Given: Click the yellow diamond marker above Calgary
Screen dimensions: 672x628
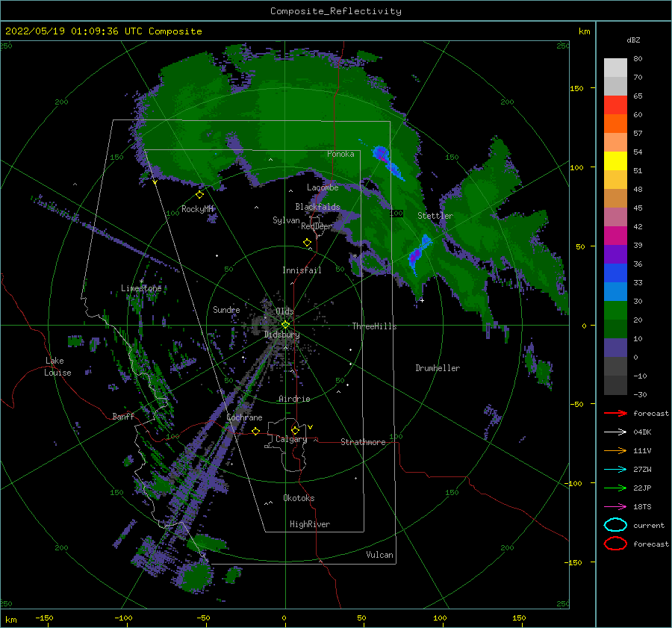Looking at the screenshot, I should click(295, 430).
